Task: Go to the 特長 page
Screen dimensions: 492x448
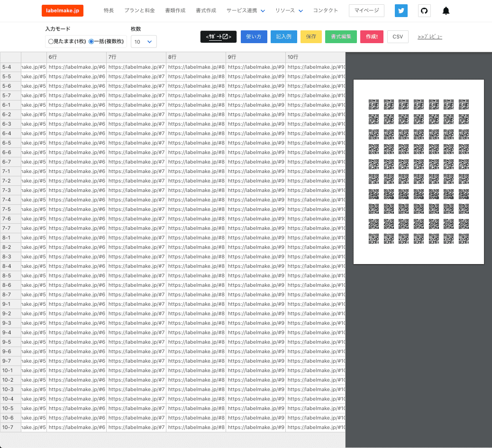Action: (x=109, y=10)
